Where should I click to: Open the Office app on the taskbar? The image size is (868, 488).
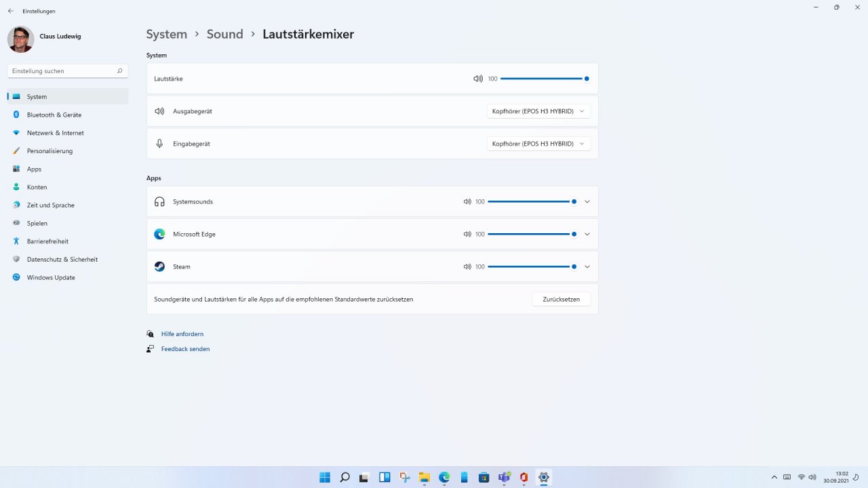(524, 477)
